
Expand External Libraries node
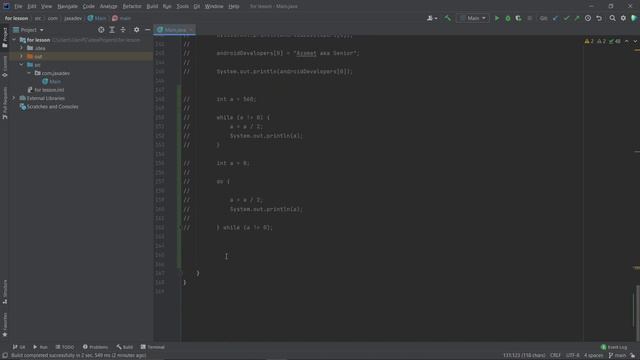tap(14, 98)
